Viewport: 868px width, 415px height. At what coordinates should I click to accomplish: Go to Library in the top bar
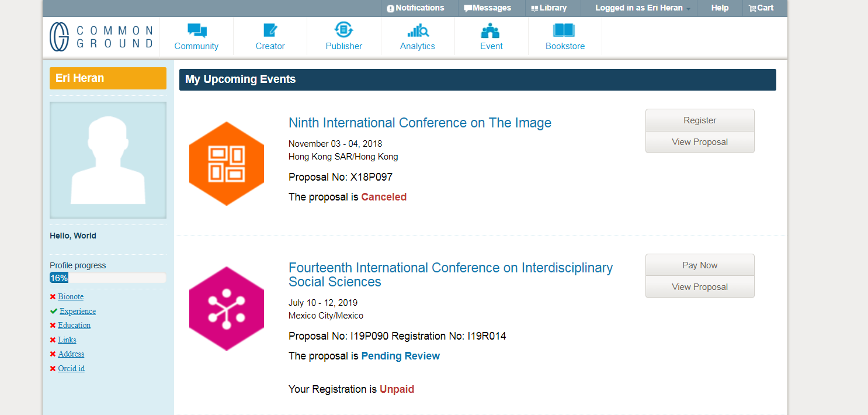548,8
